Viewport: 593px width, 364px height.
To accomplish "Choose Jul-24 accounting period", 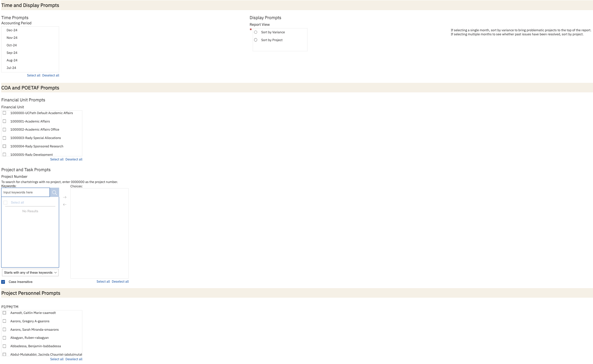I will [11, 68].
